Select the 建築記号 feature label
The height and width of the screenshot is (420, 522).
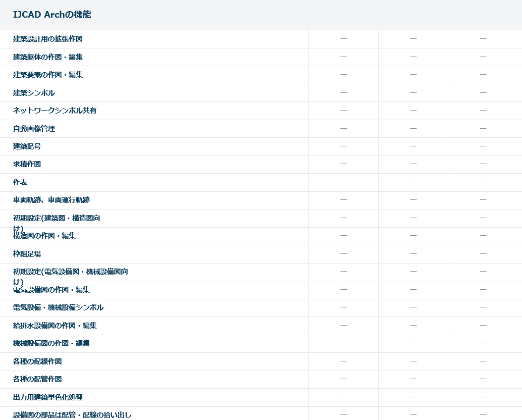[x=27, y=146]
